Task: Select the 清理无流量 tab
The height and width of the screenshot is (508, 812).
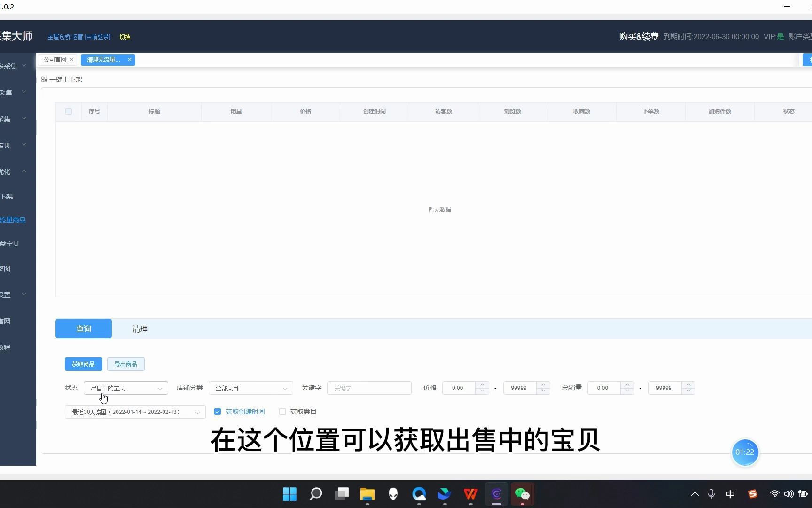Action: coord(103,60)
